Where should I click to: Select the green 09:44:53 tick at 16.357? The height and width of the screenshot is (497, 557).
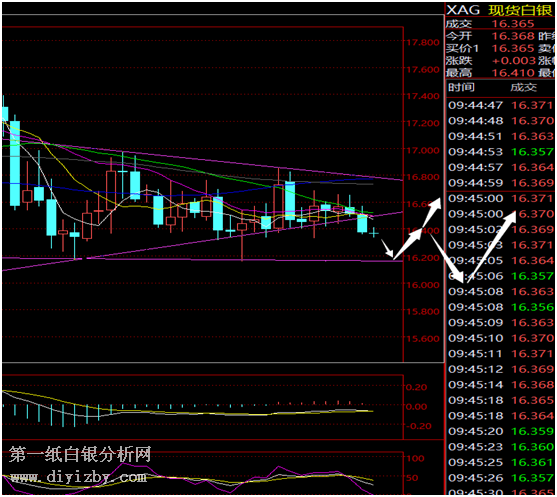click(500, 152)
